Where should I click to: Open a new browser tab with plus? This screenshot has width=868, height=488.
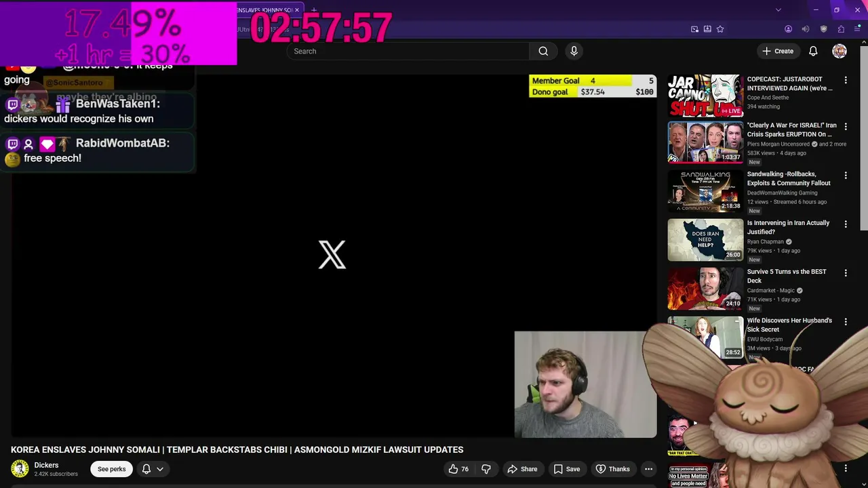point(313,10)
